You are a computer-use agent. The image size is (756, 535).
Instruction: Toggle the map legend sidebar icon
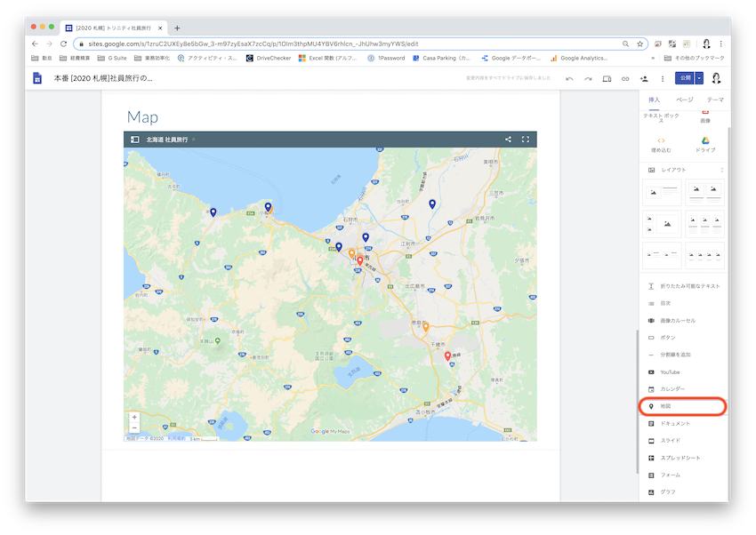[135, 140]
